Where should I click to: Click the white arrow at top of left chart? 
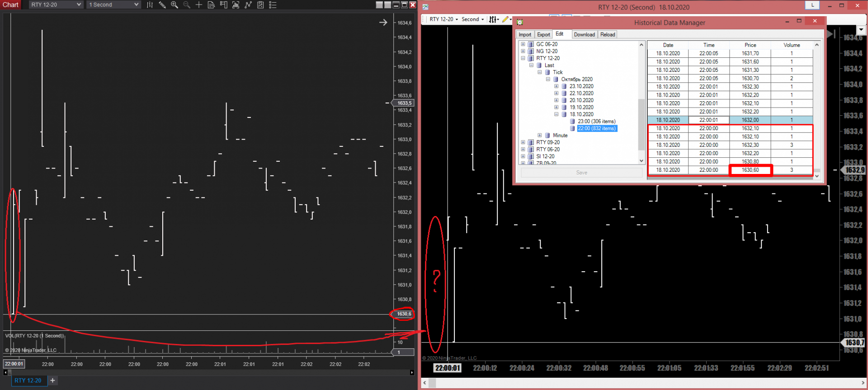383,22
